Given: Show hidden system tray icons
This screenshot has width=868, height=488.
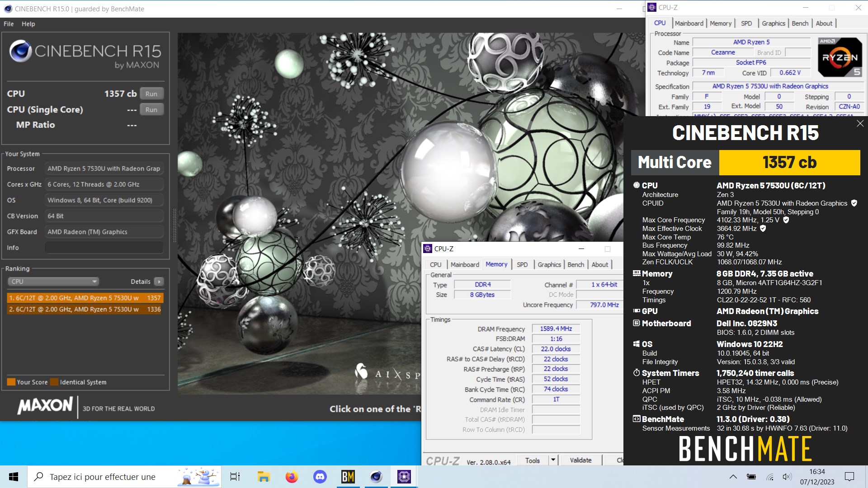Looking at the screenshot, I should [x=733, y=477].
